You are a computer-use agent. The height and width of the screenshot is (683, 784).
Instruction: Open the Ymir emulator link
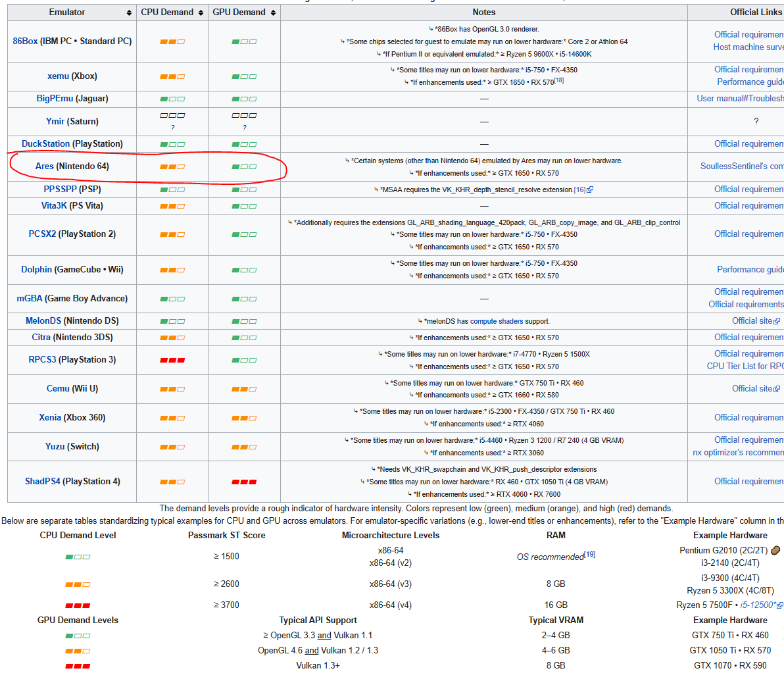(55, 121)
